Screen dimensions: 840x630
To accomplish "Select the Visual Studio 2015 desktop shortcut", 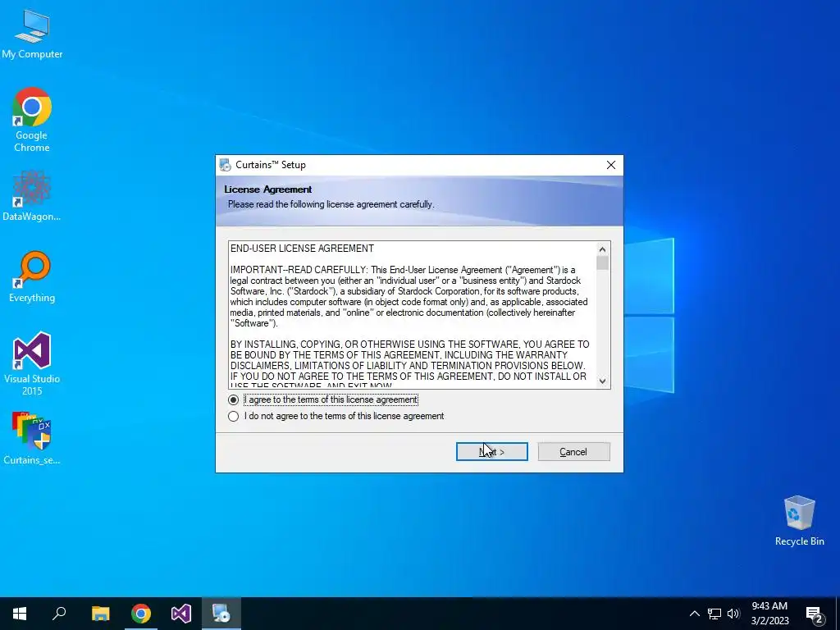I will point(32,363).
